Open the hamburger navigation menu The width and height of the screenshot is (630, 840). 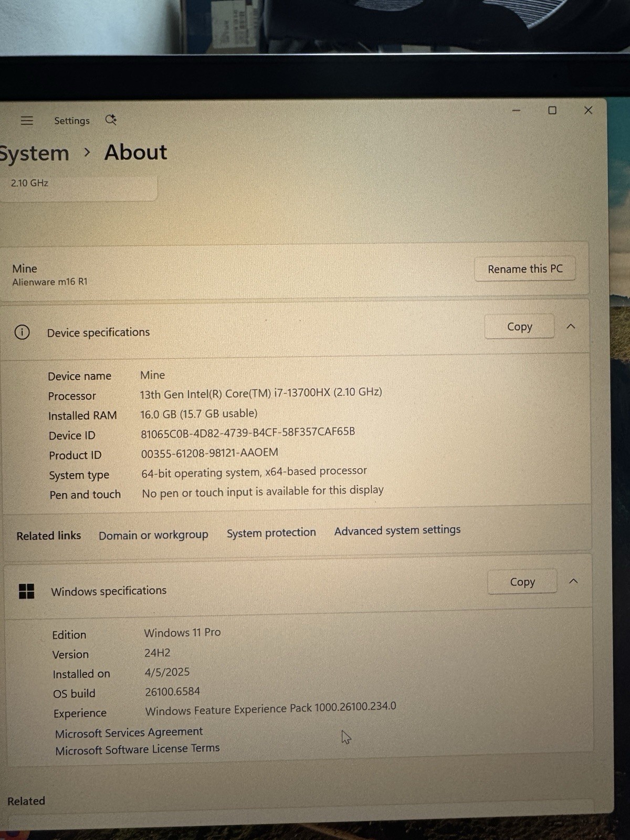(27, 121)
